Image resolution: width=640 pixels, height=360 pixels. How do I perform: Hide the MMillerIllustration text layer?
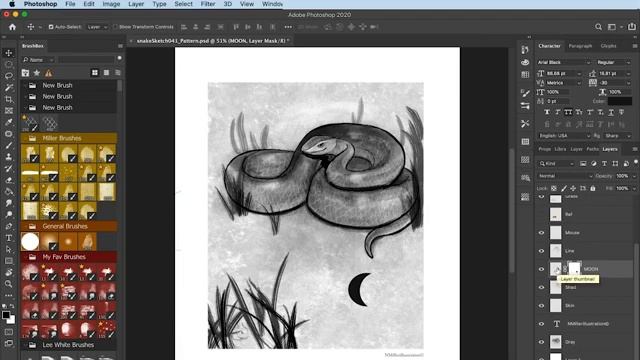tap(542, 324)
